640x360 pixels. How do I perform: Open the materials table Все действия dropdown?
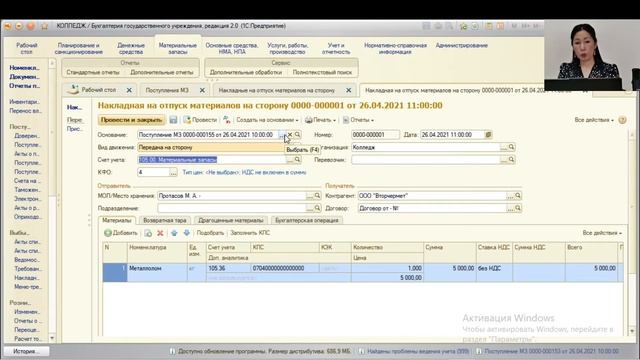[x=602, y=233]
